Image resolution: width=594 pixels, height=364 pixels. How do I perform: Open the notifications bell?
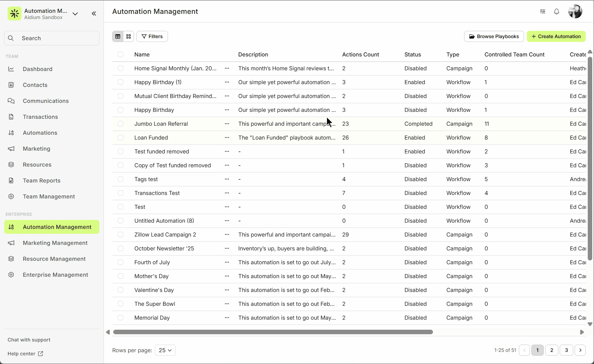pos(556,11)
